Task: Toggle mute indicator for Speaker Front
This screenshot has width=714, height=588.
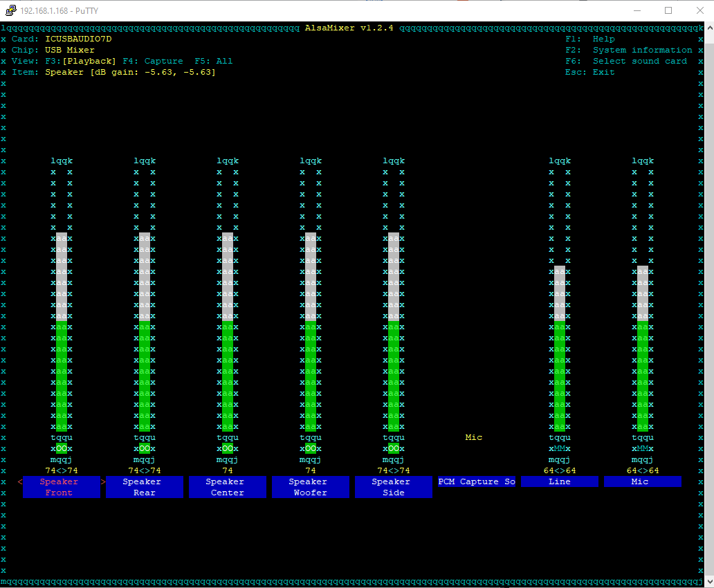Action: point(62,448)
